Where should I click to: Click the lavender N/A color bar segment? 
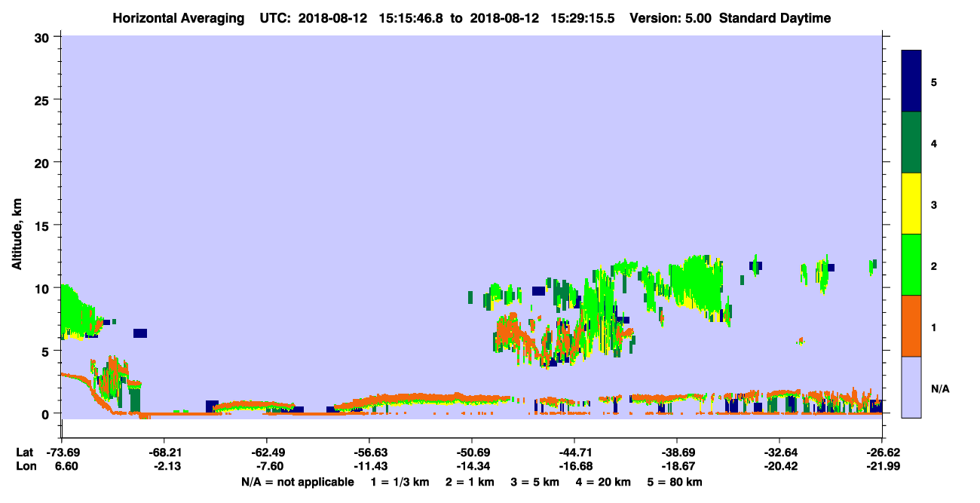(911, 386)
